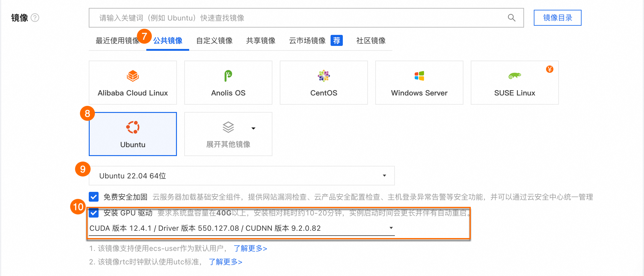
Task: Choose the SUSE Linux image card
Action: point(515,83)
